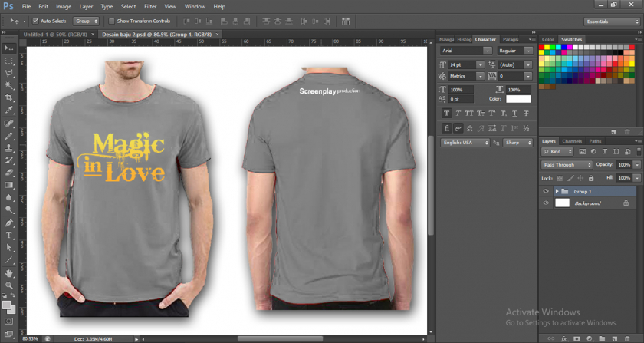This screenshot has height=343, width=644.
Task: Switch to the Channels tab
Action: coord(572,141)
